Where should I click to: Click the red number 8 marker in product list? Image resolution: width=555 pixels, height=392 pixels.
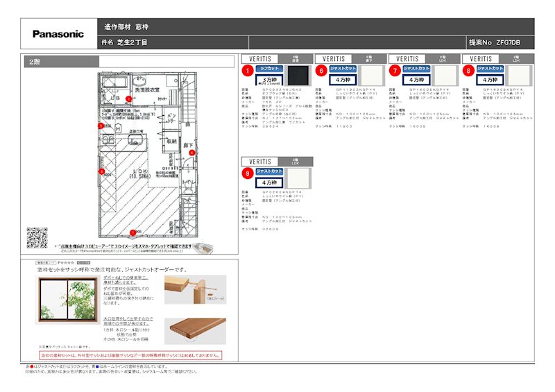[468, 71]
